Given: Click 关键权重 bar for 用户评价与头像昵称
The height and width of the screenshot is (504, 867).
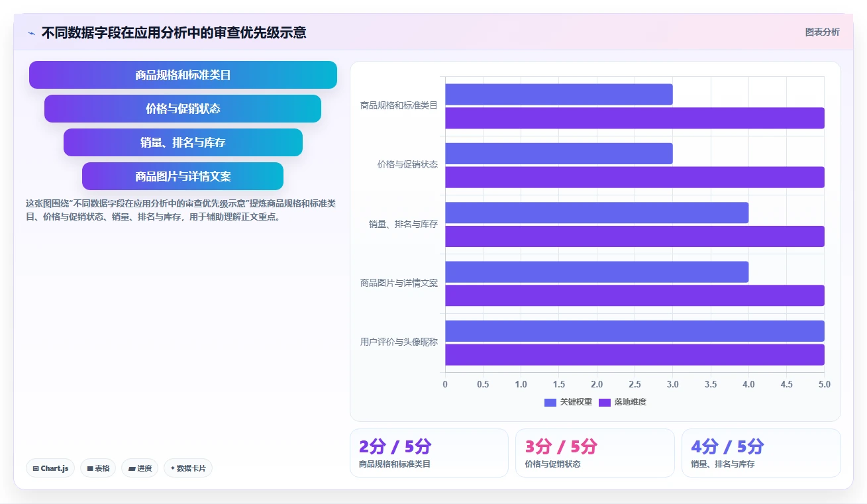Looking at the screenshot, I should point(635,331).
